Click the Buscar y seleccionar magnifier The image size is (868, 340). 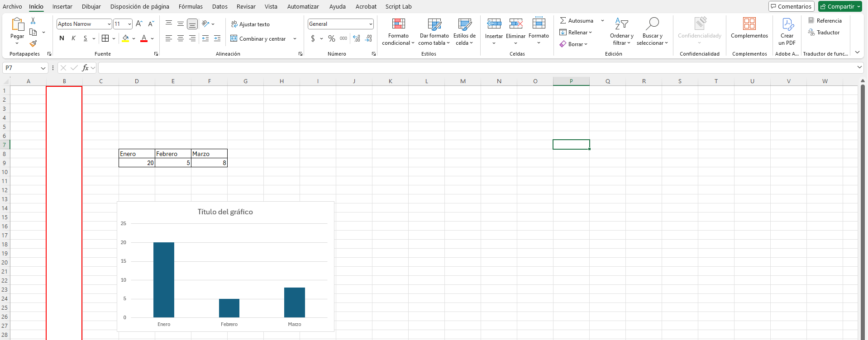point(652,24)
